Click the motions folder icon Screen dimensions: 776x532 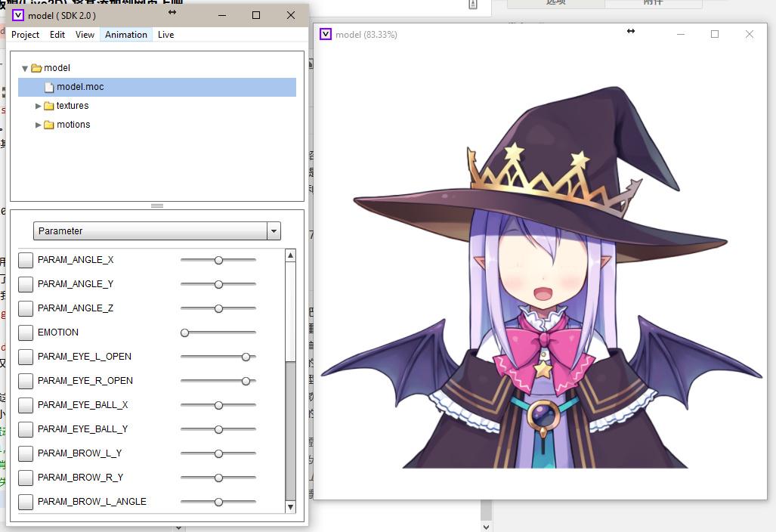(48, 125)
